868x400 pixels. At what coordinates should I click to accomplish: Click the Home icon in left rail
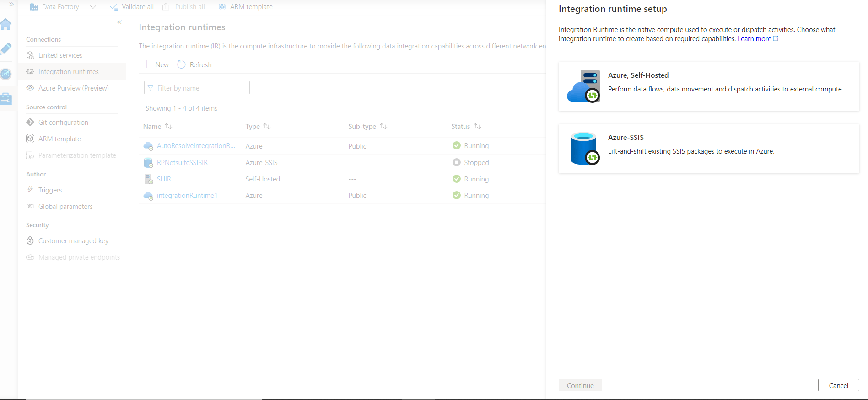[6, 25]
